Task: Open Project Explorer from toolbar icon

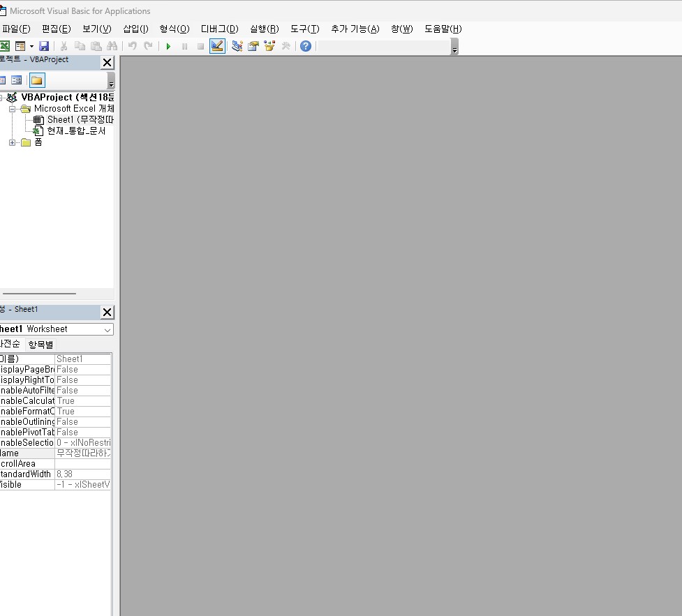Action: (237, 46)
